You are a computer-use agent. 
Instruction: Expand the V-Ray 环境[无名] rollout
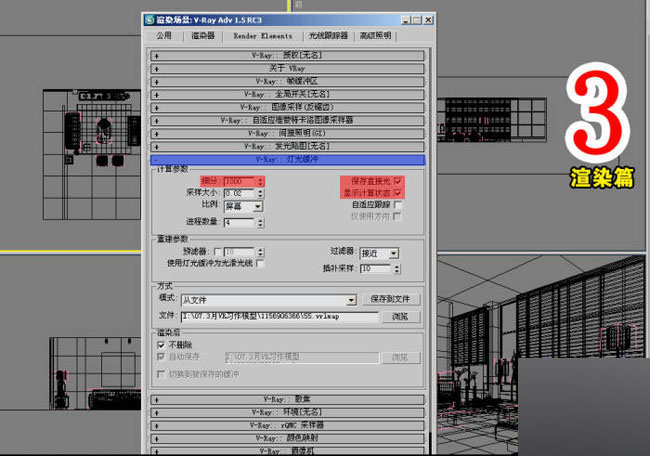pyautogui.click(x=287, y=412)
